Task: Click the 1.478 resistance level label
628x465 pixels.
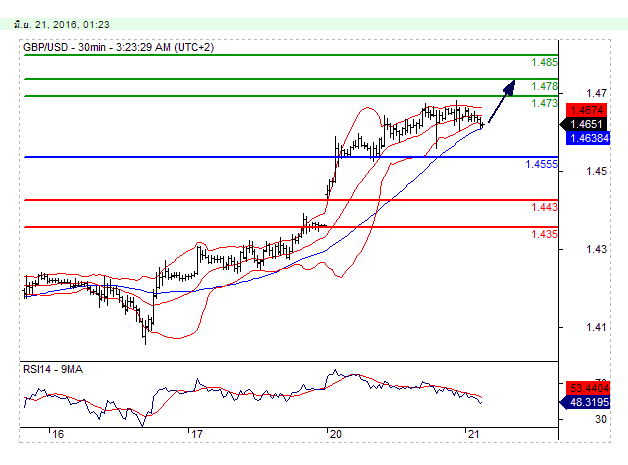Action: pos(544,86)
